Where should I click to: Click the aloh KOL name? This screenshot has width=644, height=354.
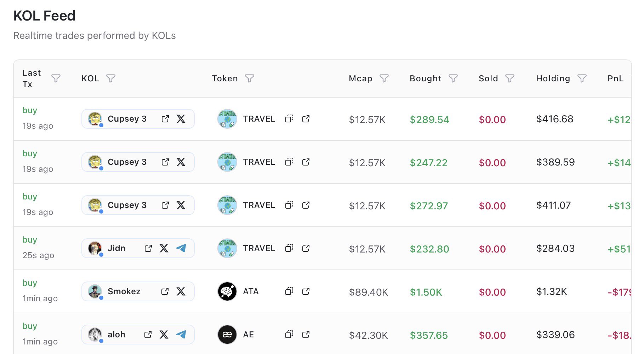click(x=116, y=335)
